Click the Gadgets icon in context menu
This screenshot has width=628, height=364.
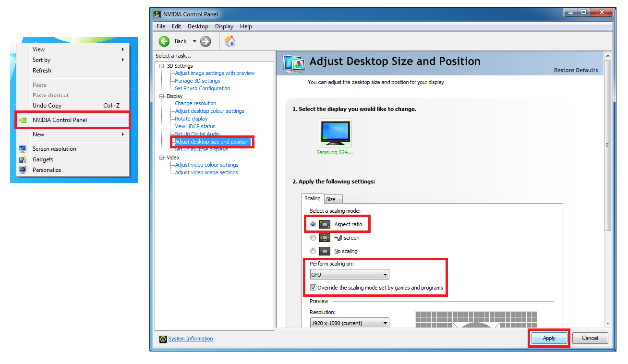[23, 159]
